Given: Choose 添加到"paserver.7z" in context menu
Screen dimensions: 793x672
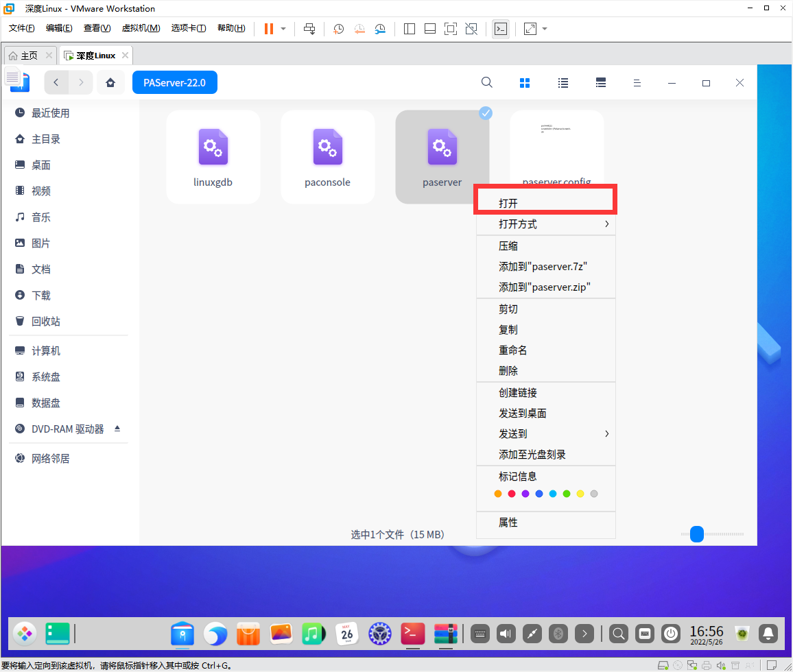Looking at the screenshot, I should (x=545, y=267).
